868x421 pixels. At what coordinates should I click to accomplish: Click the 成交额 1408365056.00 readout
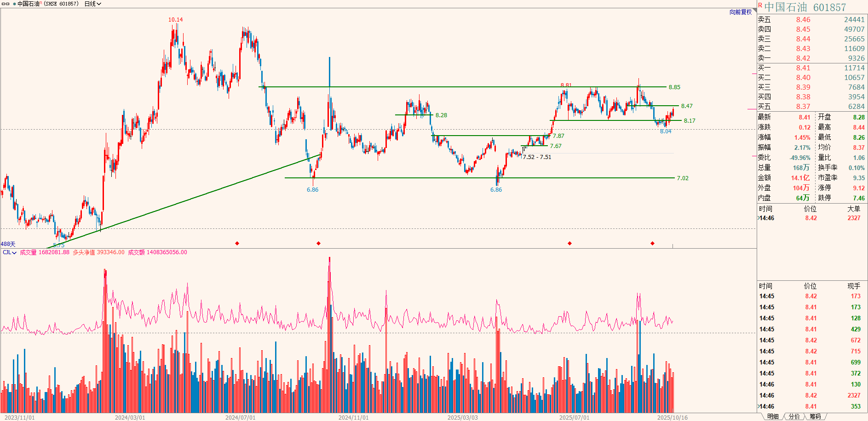pyautogui.click(x=157, y=252)
